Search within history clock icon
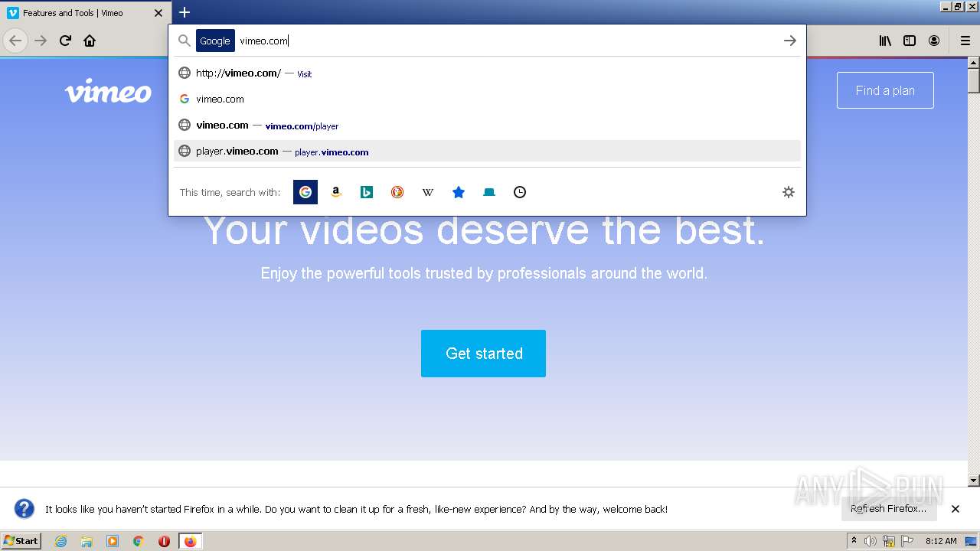Image resolution: width=980 pixels, height=551 pixels. pos(520,192)
